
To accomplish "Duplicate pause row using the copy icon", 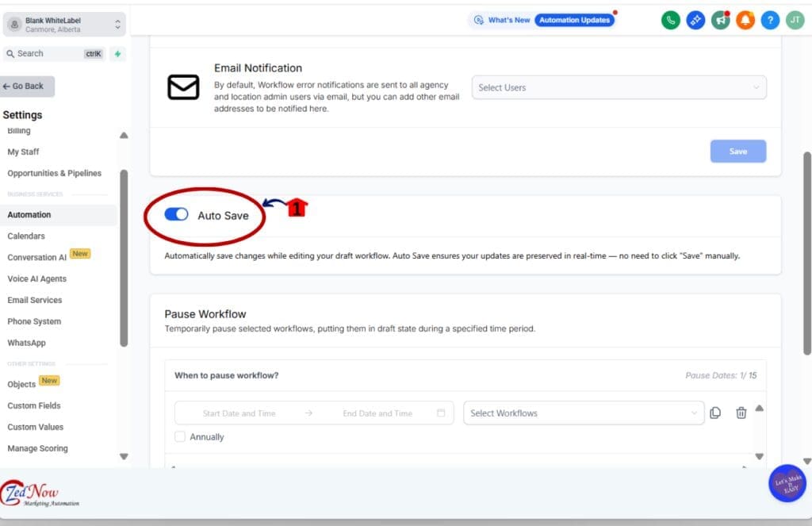I will tap(715, 413).
